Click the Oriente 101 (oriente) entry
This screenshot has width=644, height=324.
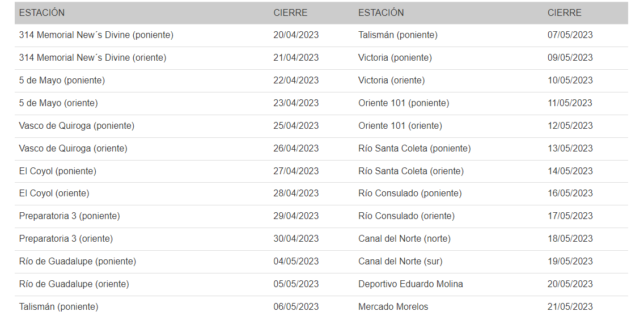[x=400, y=126]
